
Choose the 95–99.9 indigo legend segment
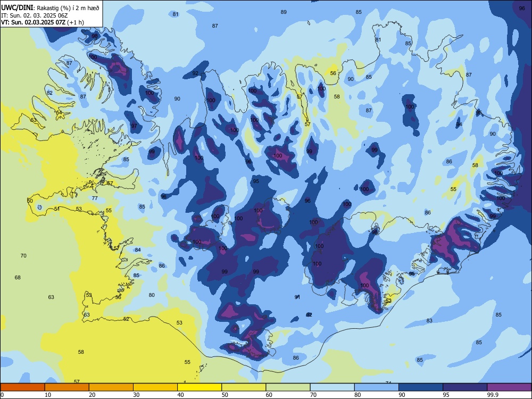click(465, 387)
